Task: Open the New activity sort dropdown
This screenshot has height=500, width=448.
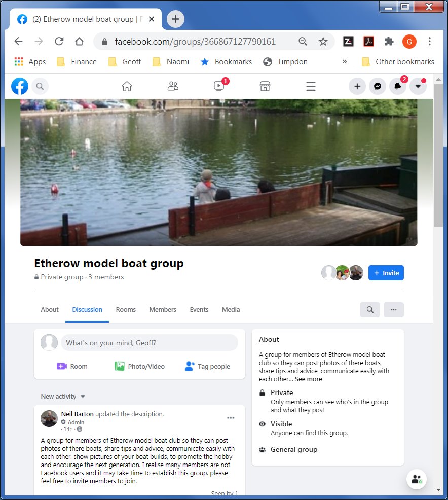Action: point(62,396)
